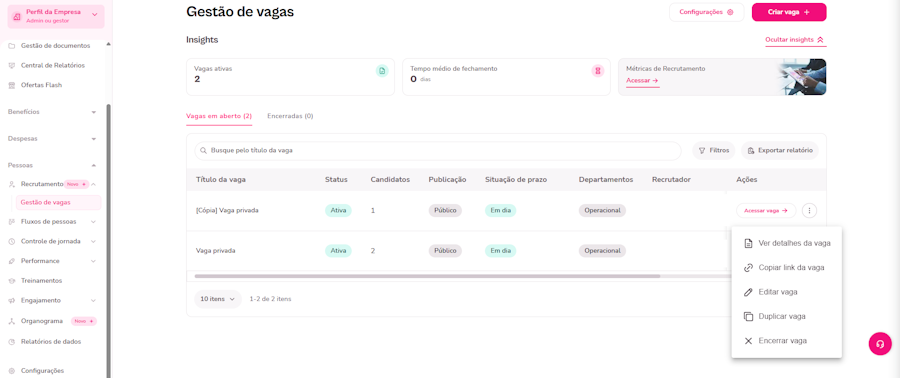Collapse the Recrutamento submenu chevron

click(x=94, y=184)
